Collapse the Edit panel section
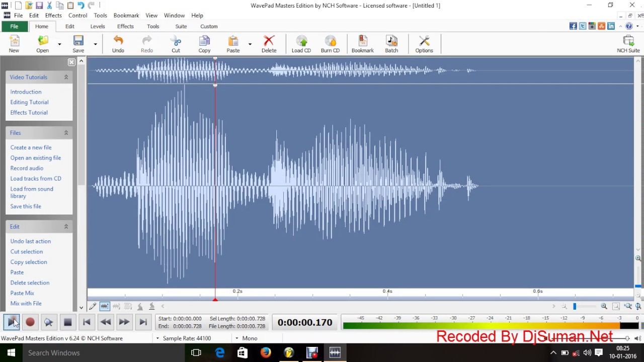Screen dimensions: 644x362 point(66,227)
